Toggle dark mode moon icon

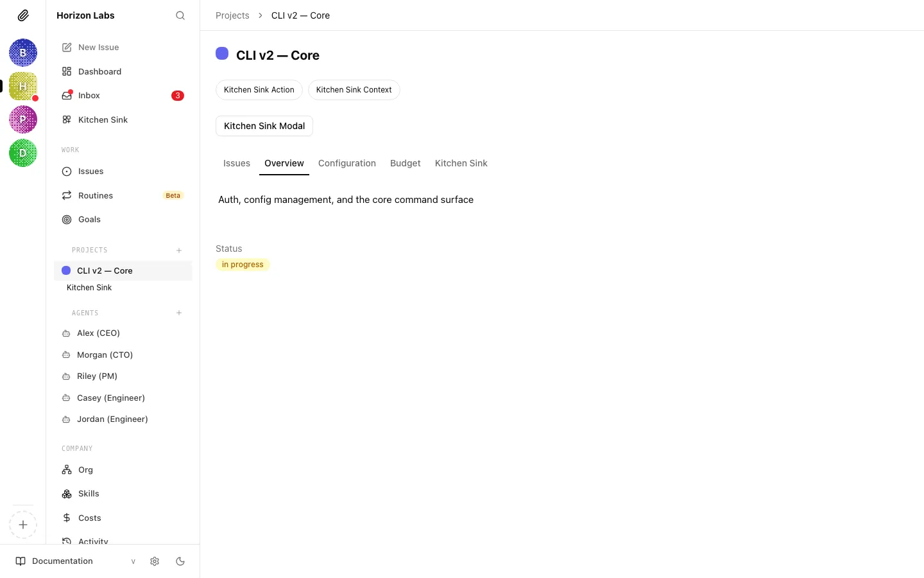180,561
